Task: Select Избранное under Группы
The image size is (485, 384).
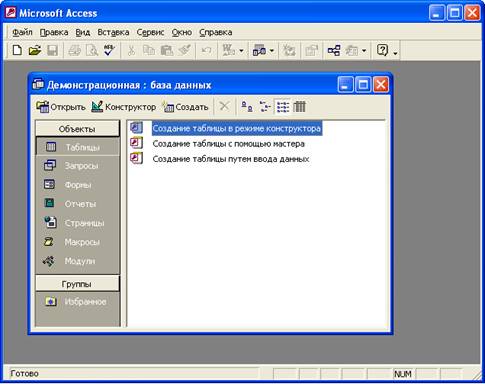Action: [77, 302]
